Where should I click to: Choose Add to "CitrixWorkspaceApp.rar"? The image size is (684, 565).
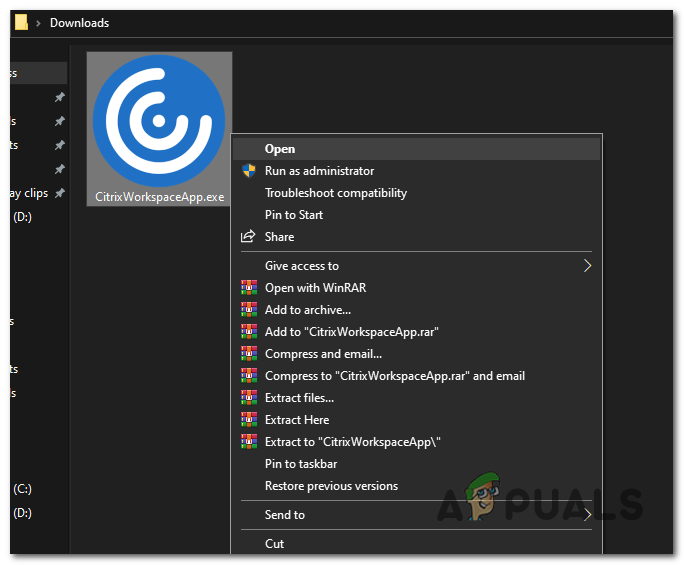[x=416, y=332]
